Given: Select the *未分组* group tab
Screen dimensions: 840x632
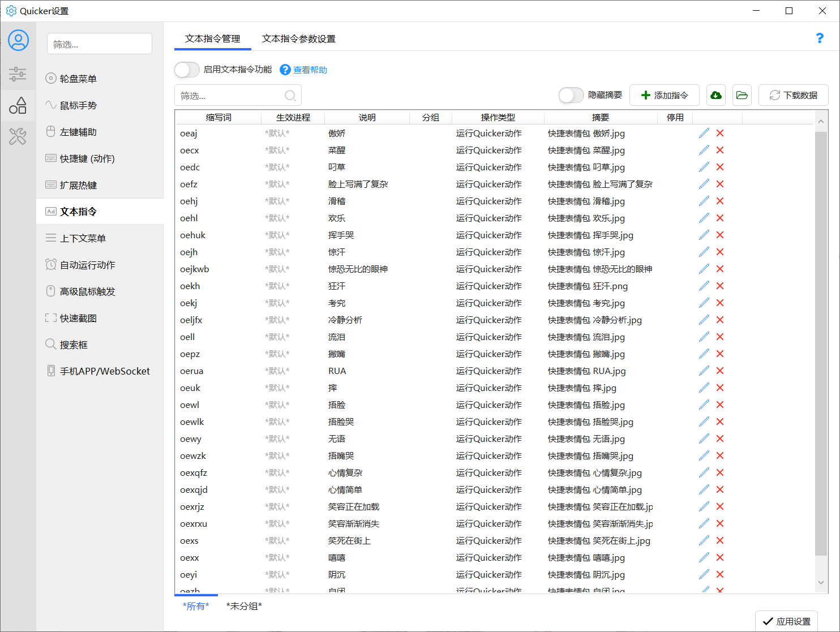Looking at the screenshot, I should coord(244,606).
